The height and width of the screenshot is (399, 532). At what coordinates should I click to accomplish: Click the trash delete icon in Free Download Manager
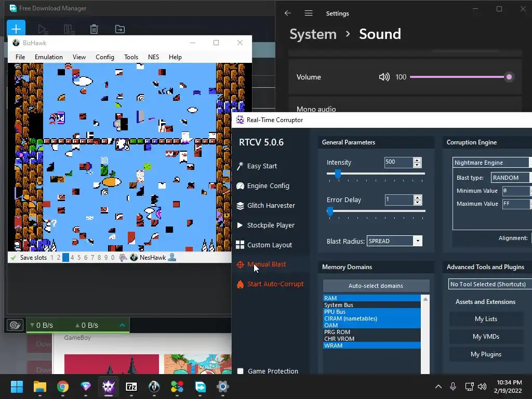[94, 29]
